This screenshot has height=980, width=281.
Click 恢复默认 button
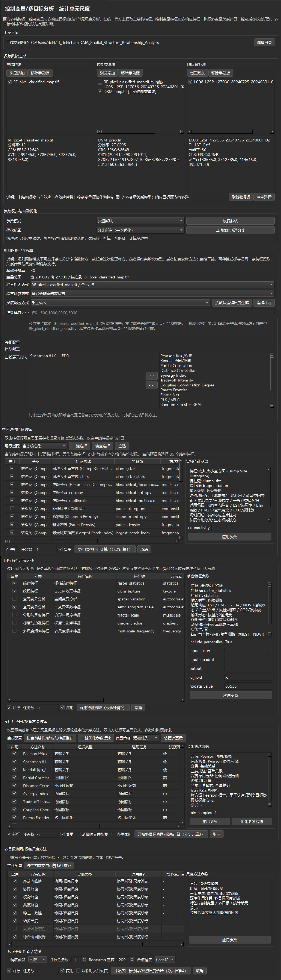coord(230,221)
